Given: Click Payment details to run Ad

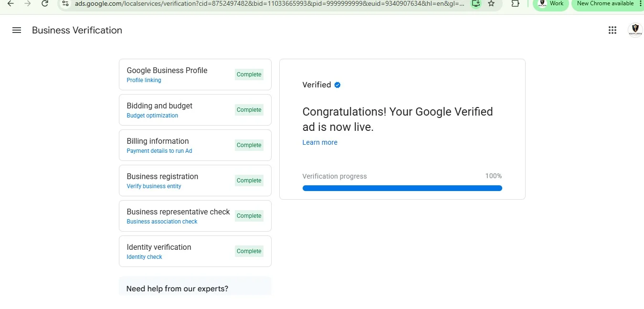Looking at the screenshot, I should click(x=159, y=151).
